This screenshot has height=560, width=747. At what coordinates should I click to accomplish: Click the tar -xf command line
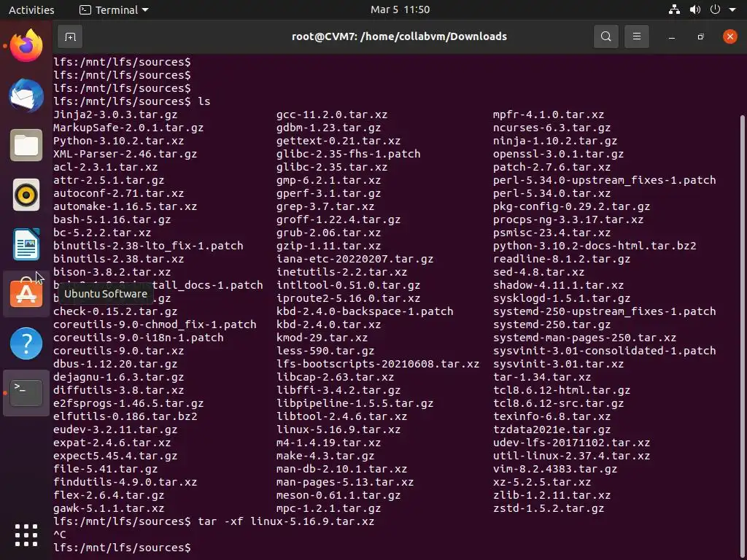pos(214,521)
